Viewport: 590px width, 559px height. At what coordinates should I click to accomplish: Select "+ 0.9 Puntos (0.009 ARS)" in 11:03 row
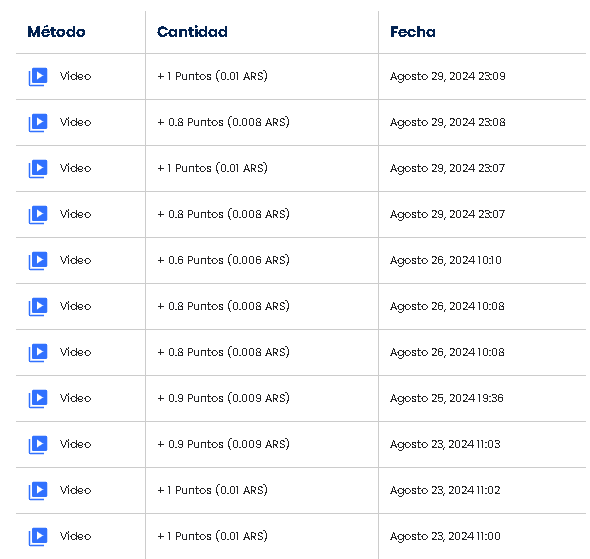point(224,444)
